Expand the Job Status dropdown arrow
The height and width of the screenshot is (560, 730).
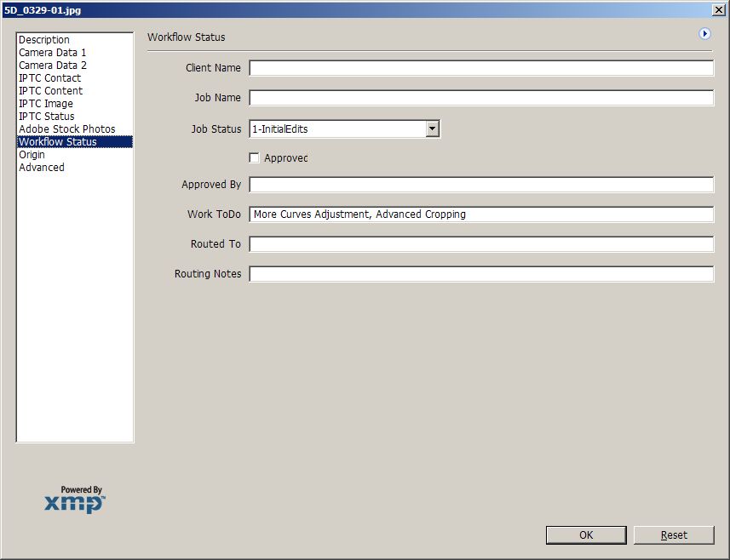432,129
